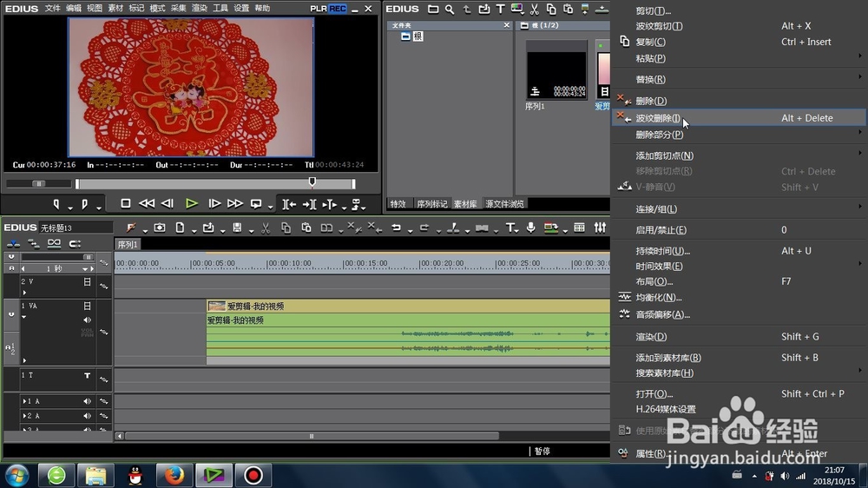Collapse the 1 VA track triangle
This screenshot has width=868, height=488.
(24, 317)
